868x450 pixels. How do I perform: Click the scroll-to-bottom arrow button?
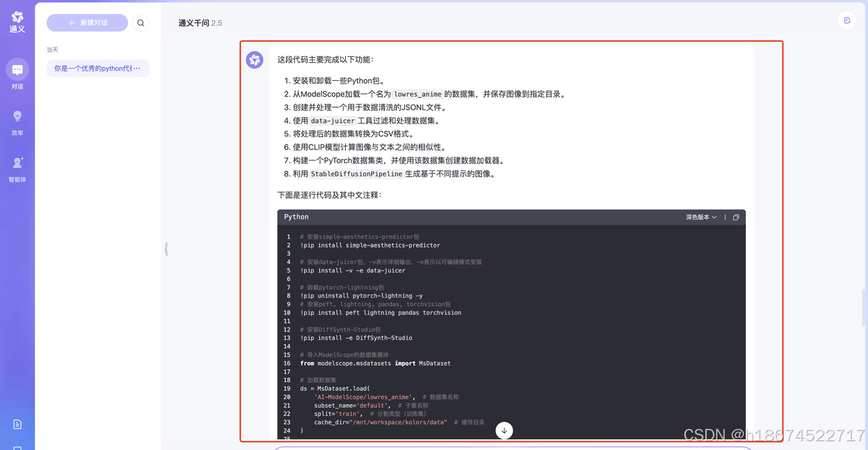tap(504, 430)
